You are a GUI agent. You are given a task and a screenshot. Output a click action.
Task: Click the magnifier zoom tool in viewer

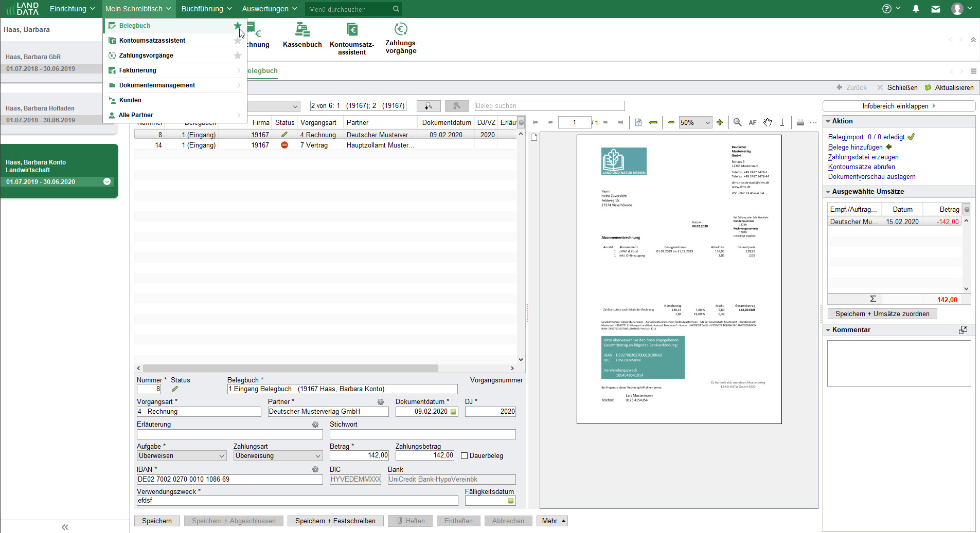click(737, 122)
